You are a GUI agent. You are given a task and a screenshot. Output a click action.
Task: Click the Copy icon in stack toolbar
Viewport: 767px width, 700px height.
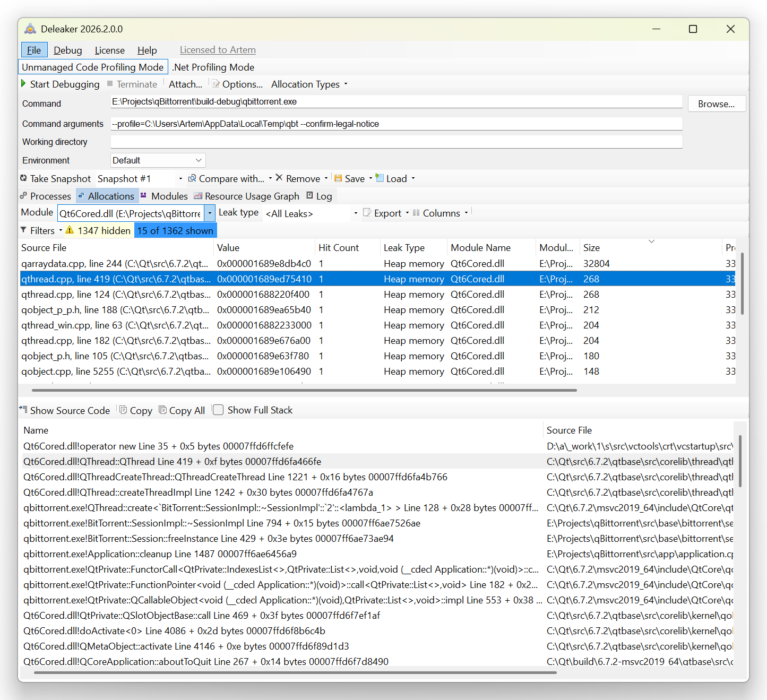(x=123, y=410)
